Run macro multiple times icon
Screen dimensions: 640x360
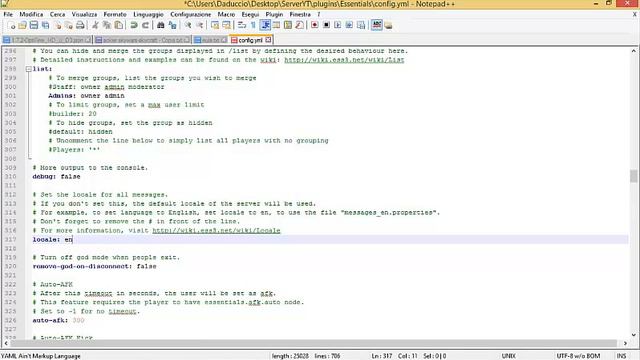click(349, 25)
